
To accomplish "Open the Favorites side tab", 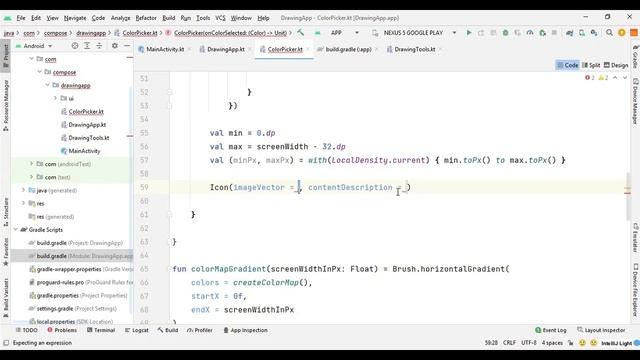I will coord(6,251).
